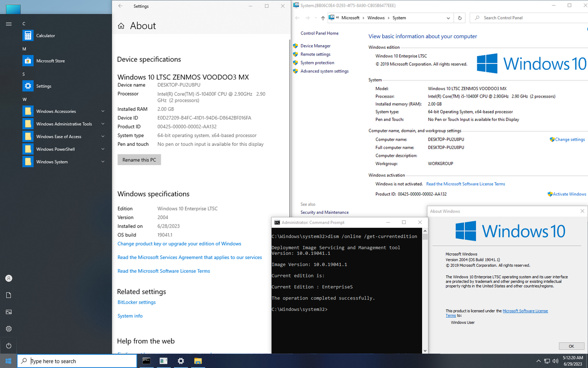The image size is (588, 368).
Task: Open System protection link
Action: (317, 63)
